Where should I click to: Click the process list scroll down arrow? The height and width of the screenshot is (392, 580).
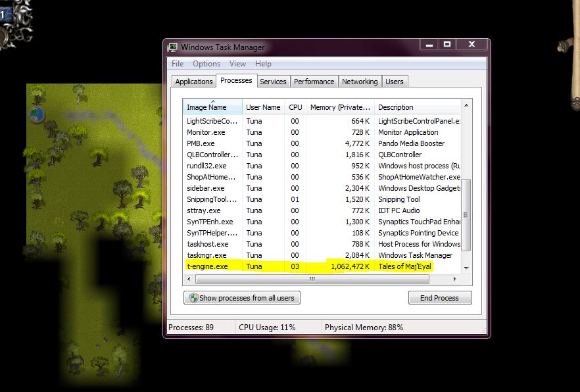coord(466,268)
